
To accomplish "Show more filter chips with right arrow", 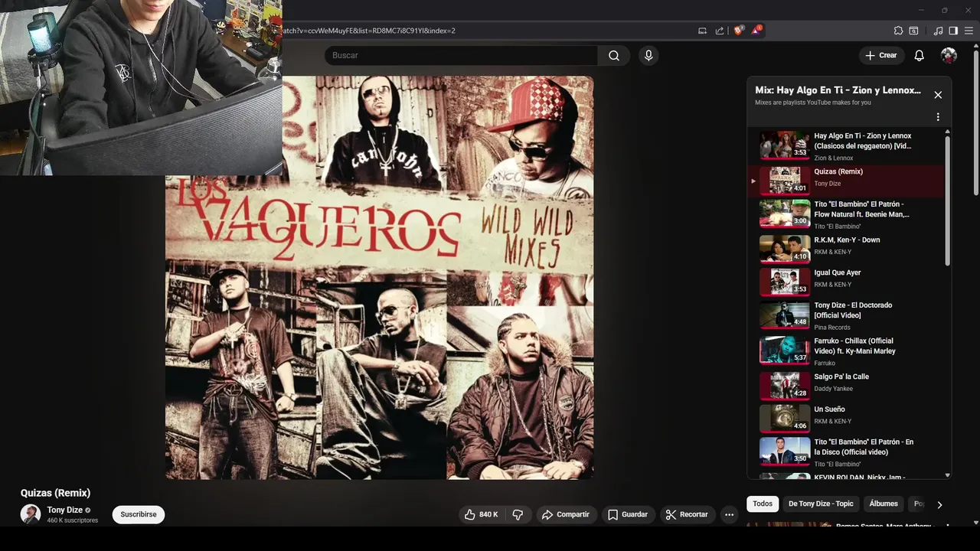I will (x=939, y=504).
